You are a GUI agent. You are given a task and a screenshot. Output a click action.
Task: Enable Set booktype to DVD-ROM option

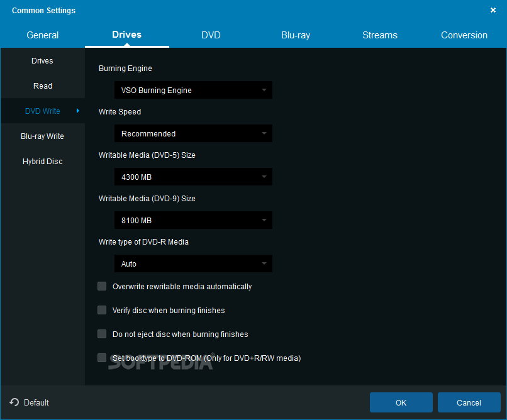point(102,358)
